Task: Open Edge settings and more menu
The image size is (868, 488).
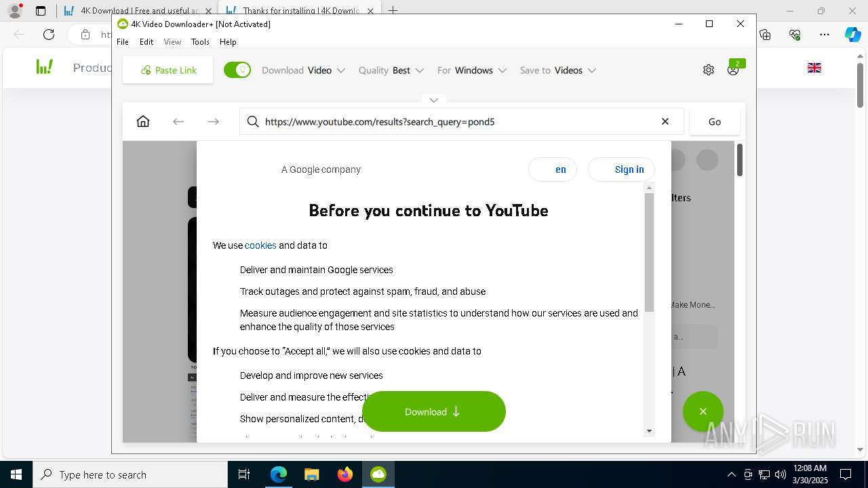Action: [825, 35]
